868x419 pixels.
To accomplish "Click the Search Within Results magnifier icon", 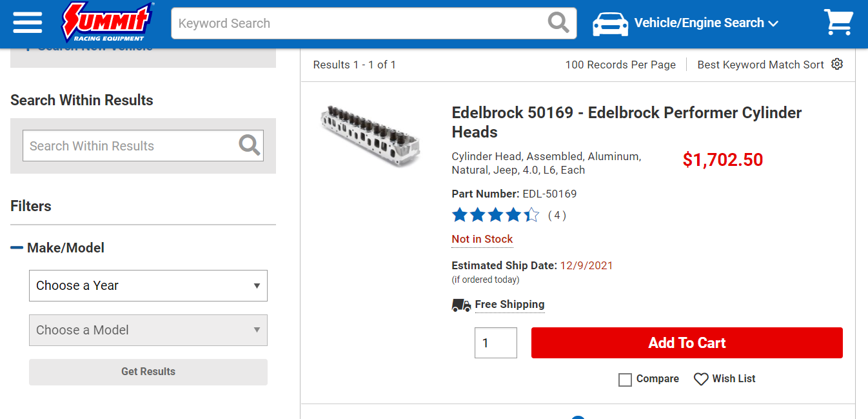I will [x=250, y=145].
